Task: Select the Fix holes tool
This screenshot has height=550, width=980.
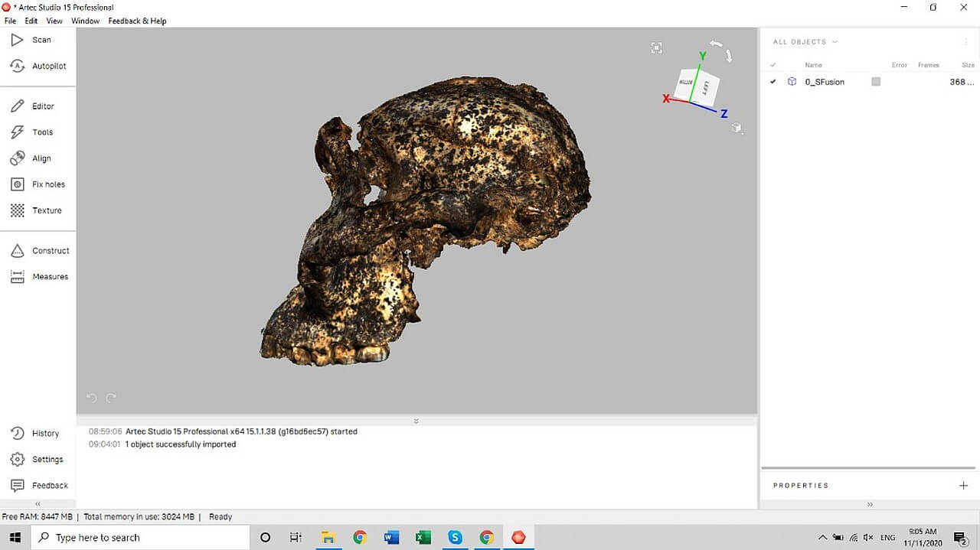Action: click(38, 184)
